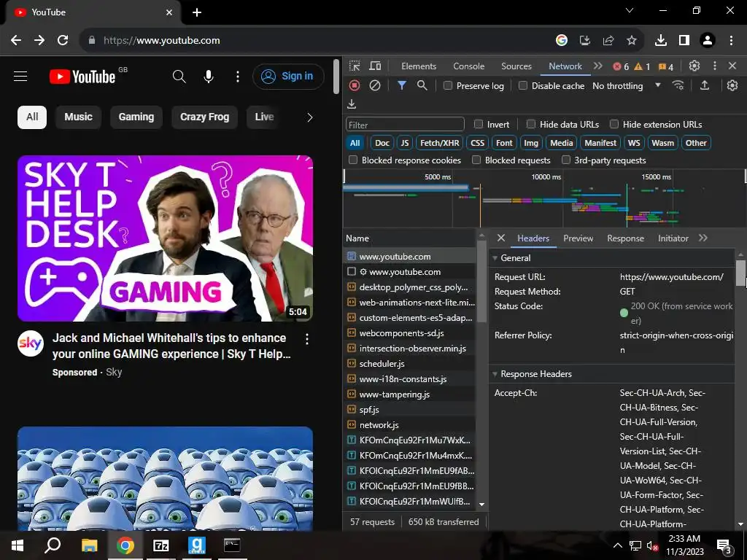The image size is (747, 560).
Task: Start voice search with microphone icon
Action: coord(208,76)
